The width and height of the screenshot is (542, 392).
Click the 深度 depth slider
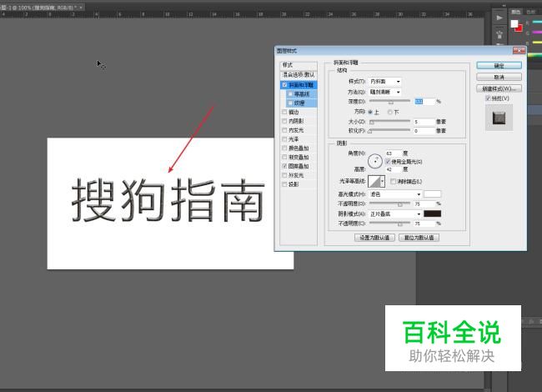pos(389,101)
